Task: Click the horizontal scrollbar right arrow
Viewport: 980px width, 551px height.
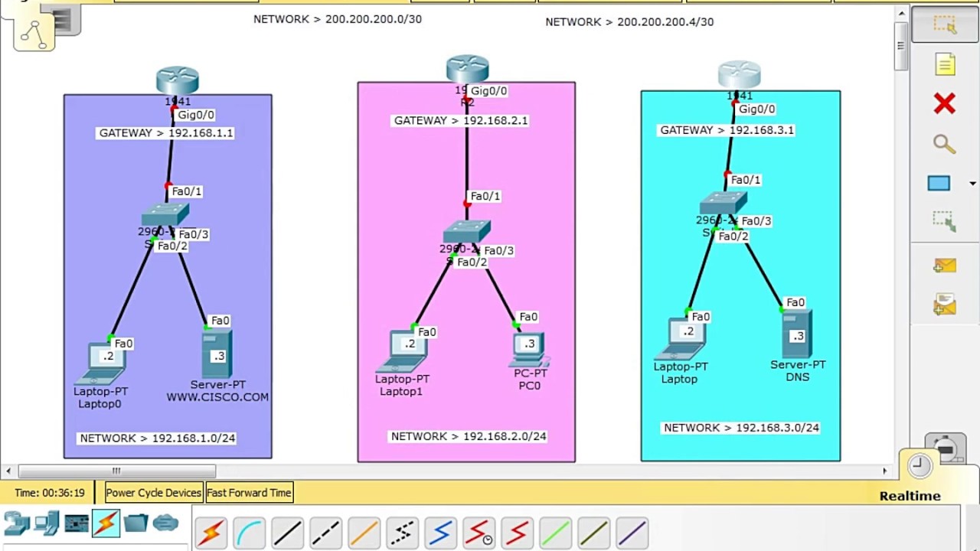Action: tap(885, 471)
